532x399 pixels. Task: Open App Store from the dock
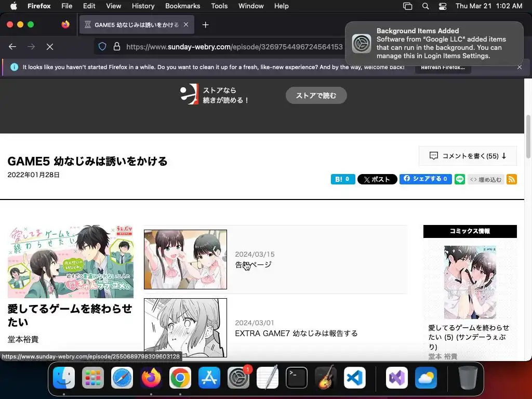click(x=209, y=378)
